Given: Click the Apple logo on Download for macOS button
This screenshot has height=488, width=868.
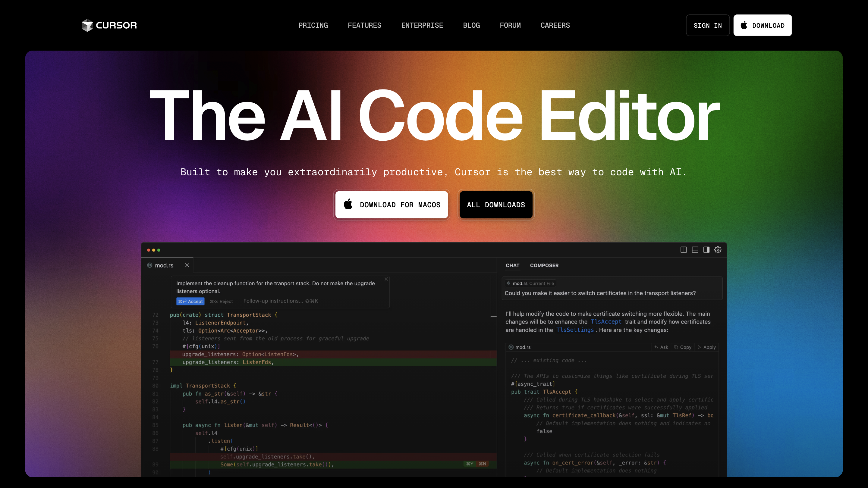Looking at the screenshot, I should (x=348, y=205).
